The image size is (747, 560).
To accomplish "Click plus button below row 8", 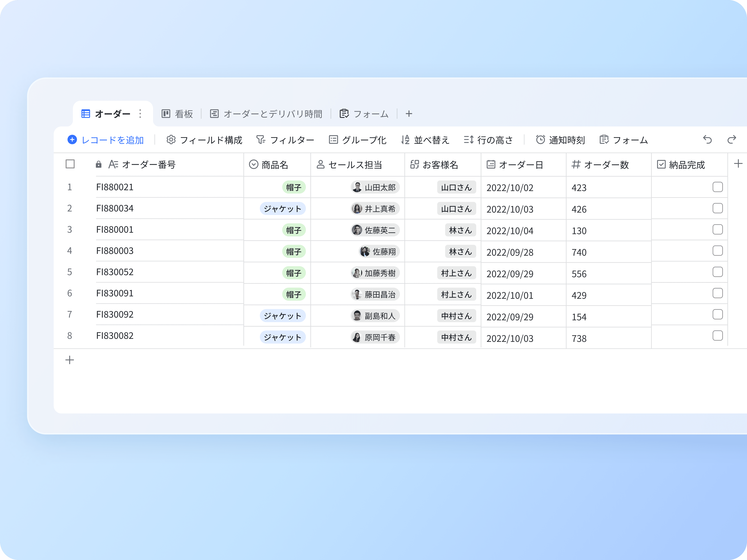I will pyautogui.click(x=70, y=360).
